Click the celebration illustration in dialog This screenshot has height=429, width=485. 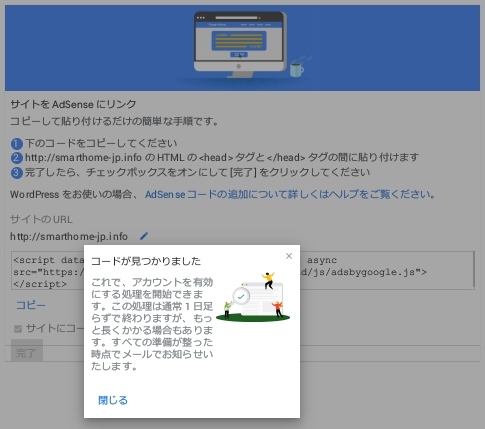(253, 296)
